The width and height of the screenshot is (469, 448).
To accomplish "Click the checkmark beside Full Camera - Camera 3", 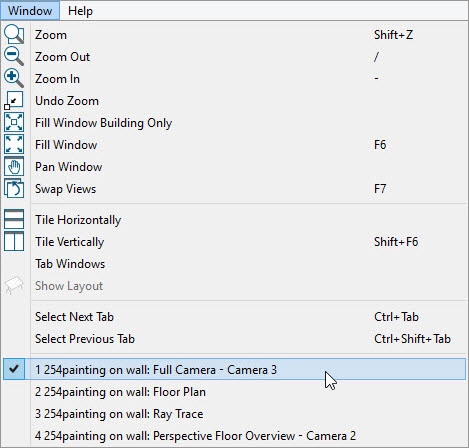I will click(14, 369).
